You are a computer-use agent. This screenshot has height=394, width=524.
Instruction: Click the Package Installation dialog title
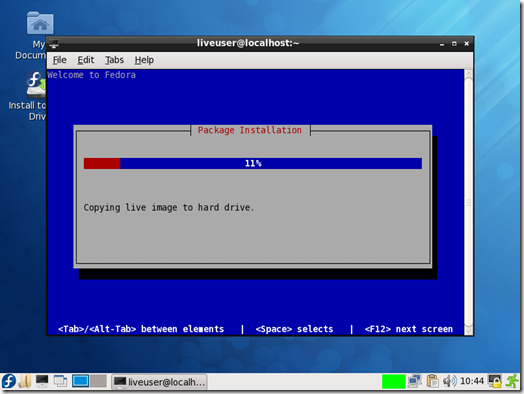[x=250, y=130]
